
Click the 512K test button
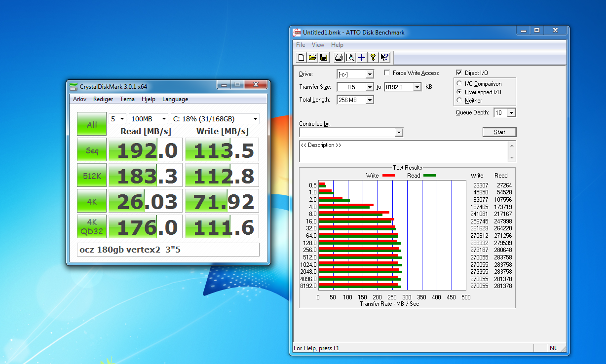coord(92,176)
